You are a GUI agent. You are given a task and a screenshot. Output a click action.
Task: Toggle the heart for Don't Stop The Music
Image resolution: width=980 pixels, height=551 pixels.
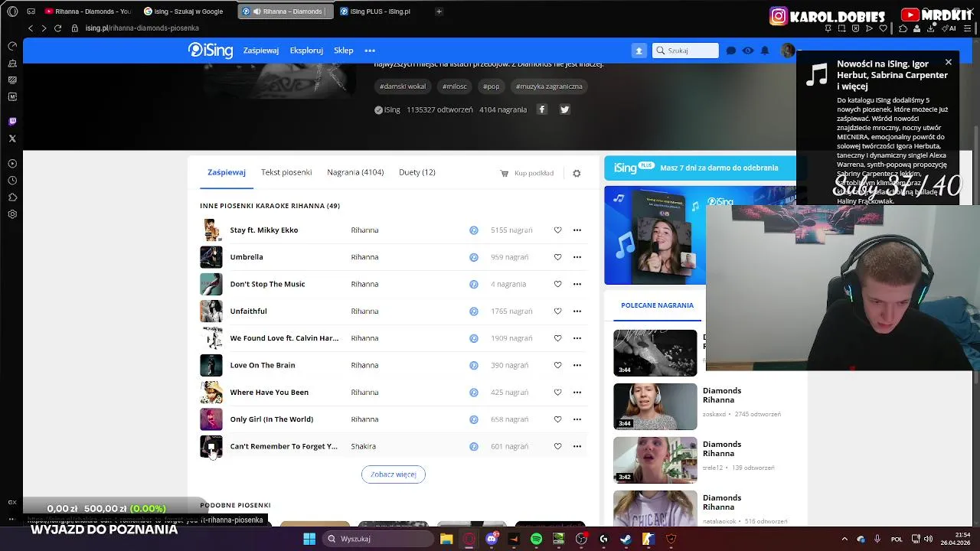tap(557, 284)
